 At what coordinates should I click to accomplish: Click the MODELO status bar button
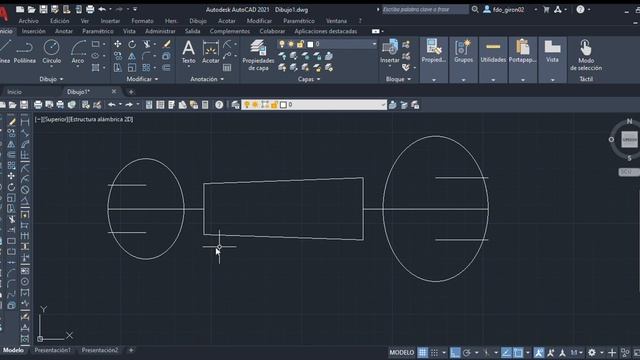point(402,353)
